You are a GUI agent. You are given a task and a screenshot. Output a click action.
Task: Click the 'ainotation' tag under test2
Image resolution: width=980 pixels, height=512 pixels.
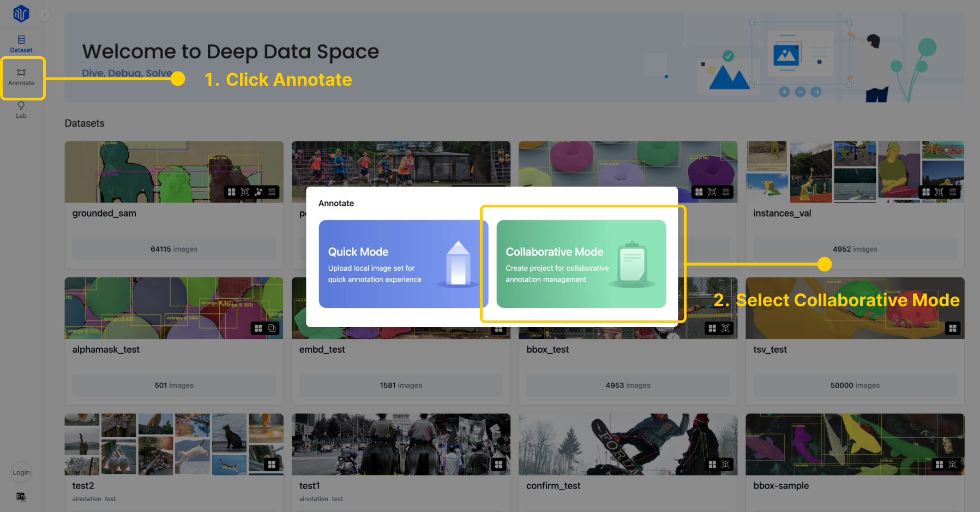87,499
